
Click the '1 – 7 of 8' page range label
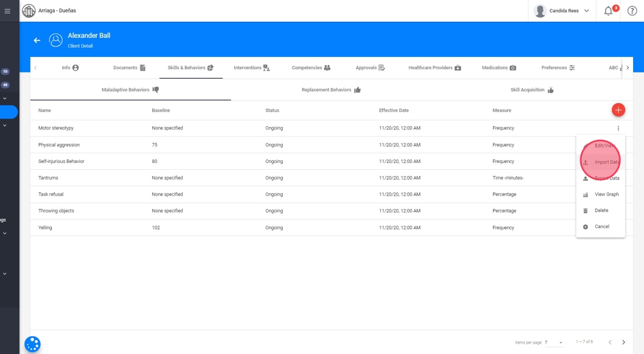[x=584, y=342]
